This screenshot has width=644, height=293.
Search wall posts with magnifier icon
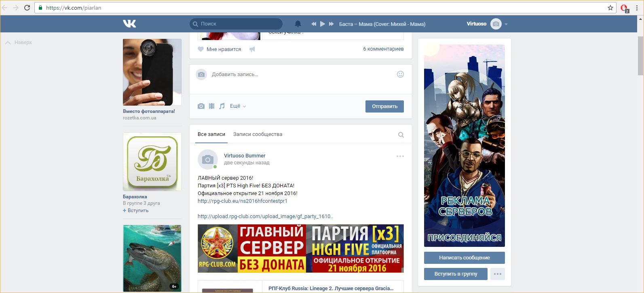401,135
